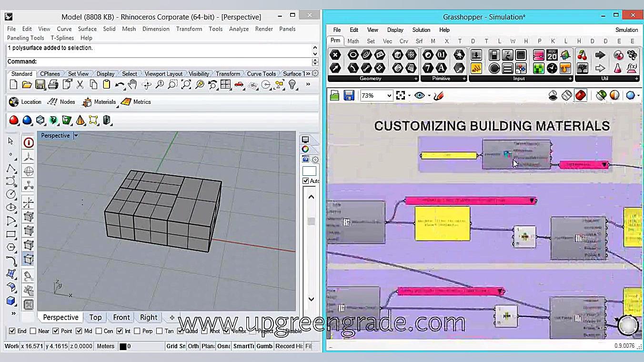Click the red car icon in Rhino toolbar
Image resolution: width=644 pixels, height=362 pixels.
tap(239, 85)
